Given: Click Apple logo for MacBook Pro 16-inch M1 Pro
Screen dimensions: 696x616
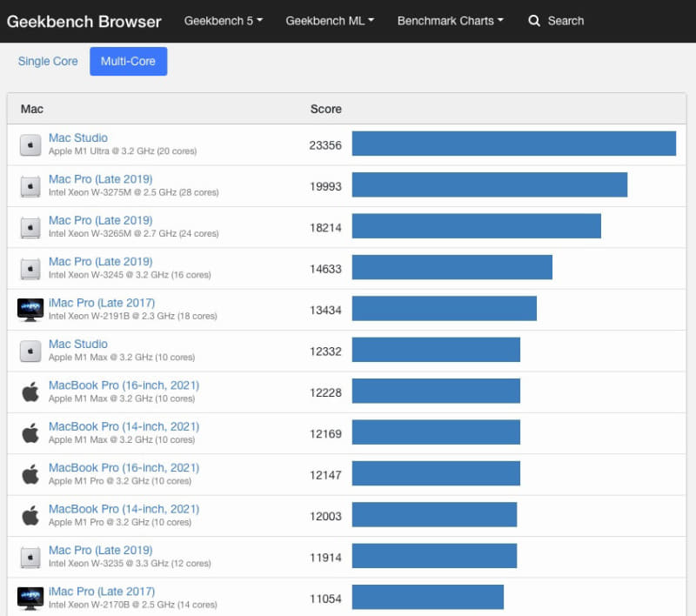Looking at the screenshot, I should tap(30, 475).
